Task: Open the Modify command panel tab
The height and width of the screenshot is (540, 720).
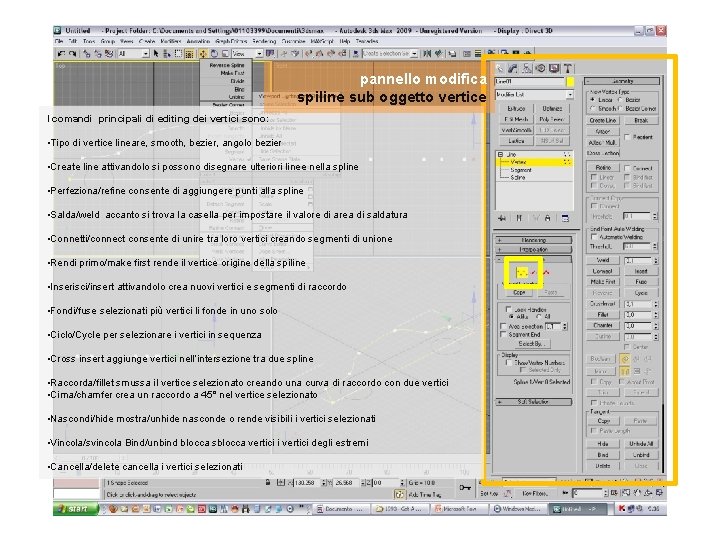Action: click(x=513, y=68)
